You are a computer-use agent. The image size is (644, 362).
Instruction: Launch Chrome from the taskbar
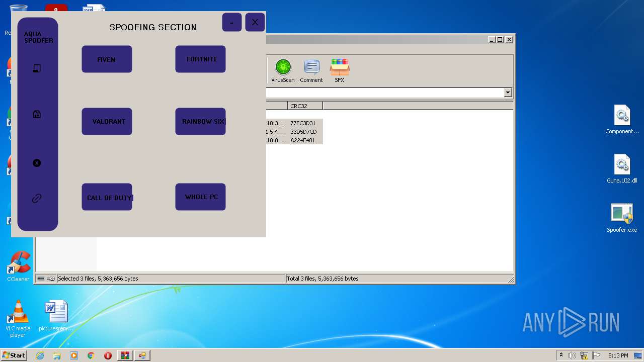(91, 355)
